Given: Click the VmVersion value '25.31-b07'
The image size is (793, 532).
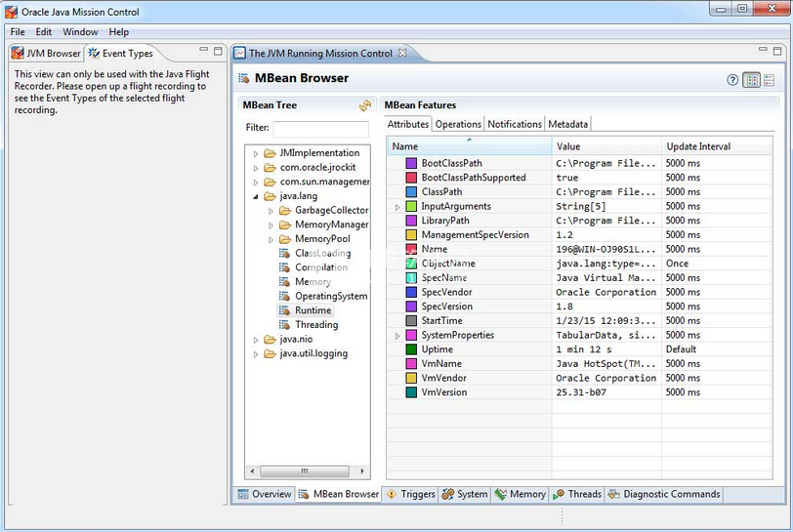Looking at the screenshot, I should 581,392.
